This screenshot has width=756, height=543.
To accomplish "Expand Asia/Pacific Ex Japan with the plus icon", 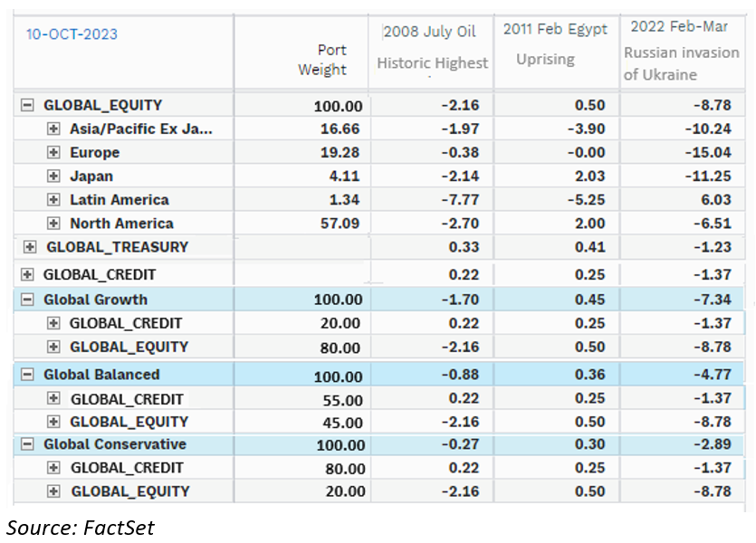I will click(53, 129).
